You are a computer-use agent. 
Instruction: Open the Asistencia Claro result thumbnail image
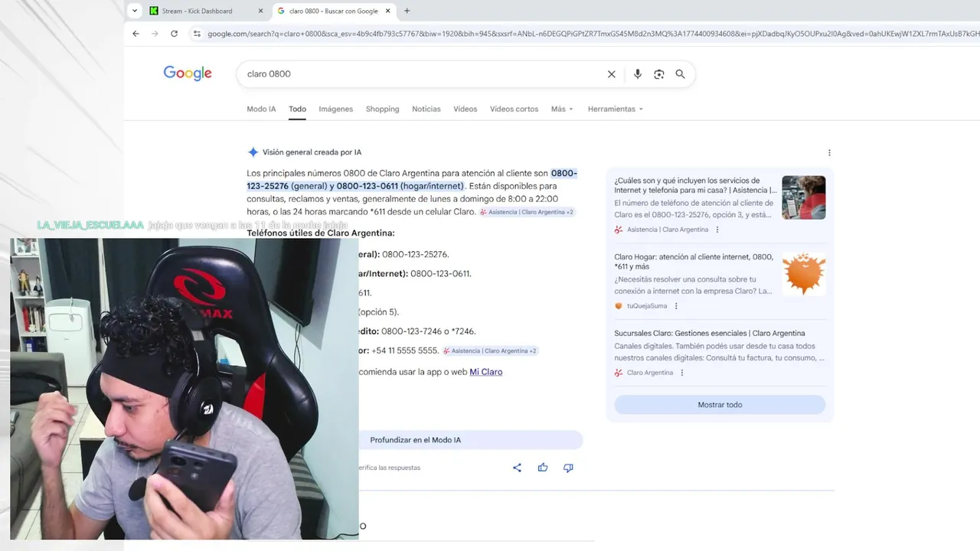click(x=804, y=197)
